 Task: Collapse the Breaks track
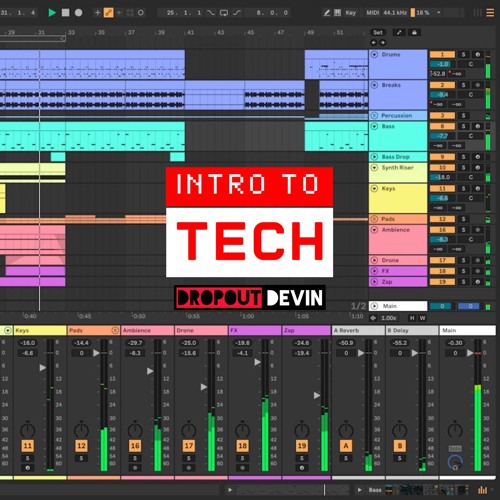[x=374, y=85]
